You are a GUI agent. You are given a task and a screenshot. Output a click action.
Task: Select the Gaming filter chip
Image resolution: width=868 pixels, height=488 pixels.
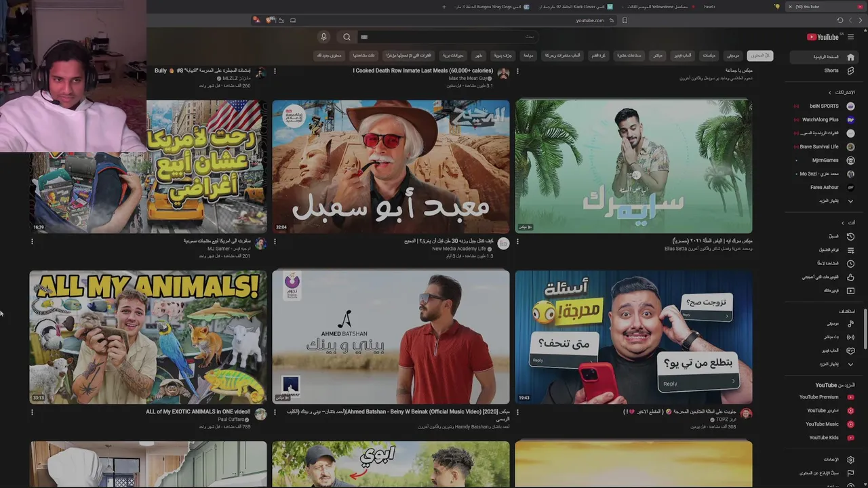[682, 56]
